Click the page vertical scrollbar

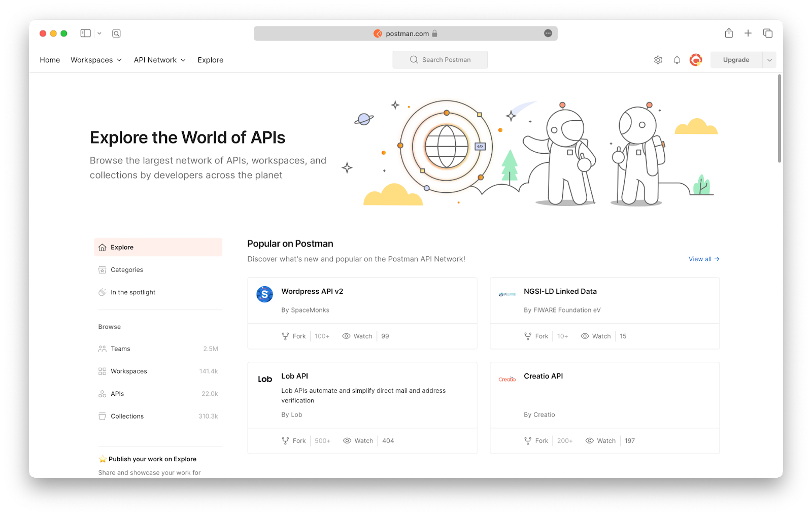pos(780,118)
